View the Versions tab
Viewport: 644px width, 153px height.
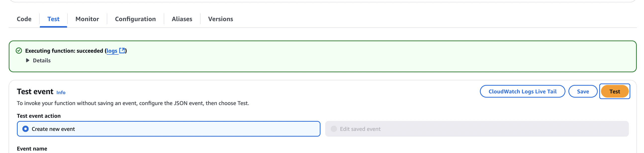(x=220, y=19)
